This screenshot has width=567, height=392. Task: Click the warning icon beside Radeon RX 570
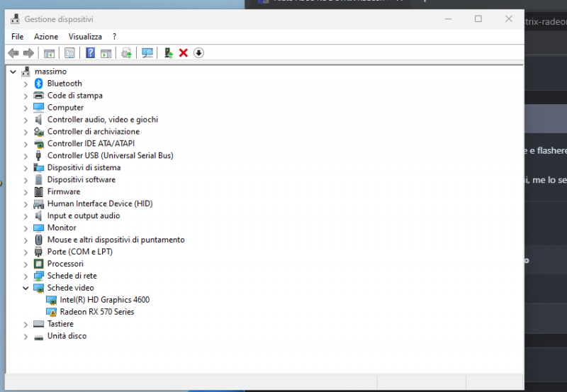click(51, 312)
